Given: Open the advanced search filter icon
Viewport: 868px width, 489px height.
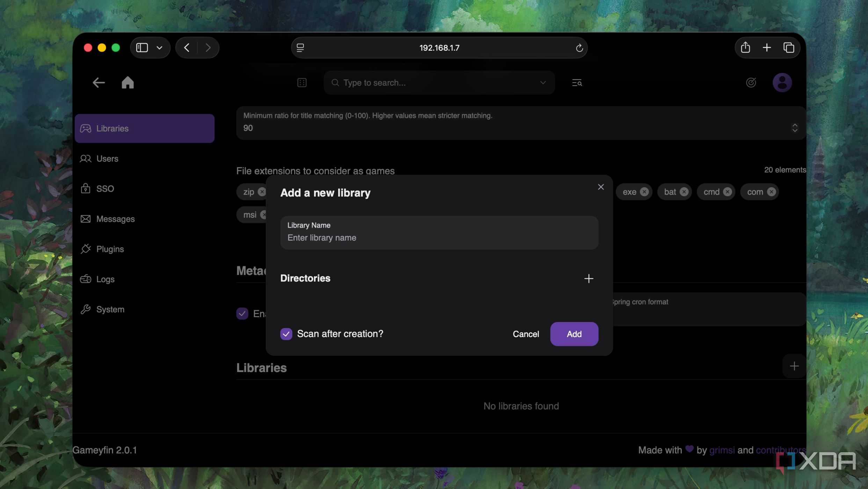Looking at the screenshot, I should pyautogui.click(x=577, y=83).
